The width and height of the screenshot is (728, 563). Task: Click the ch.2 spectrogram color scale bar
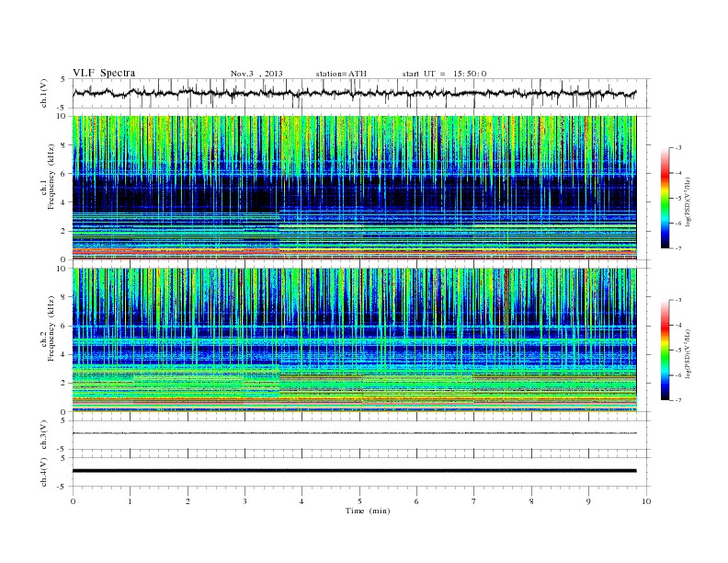tap(665, 350)
